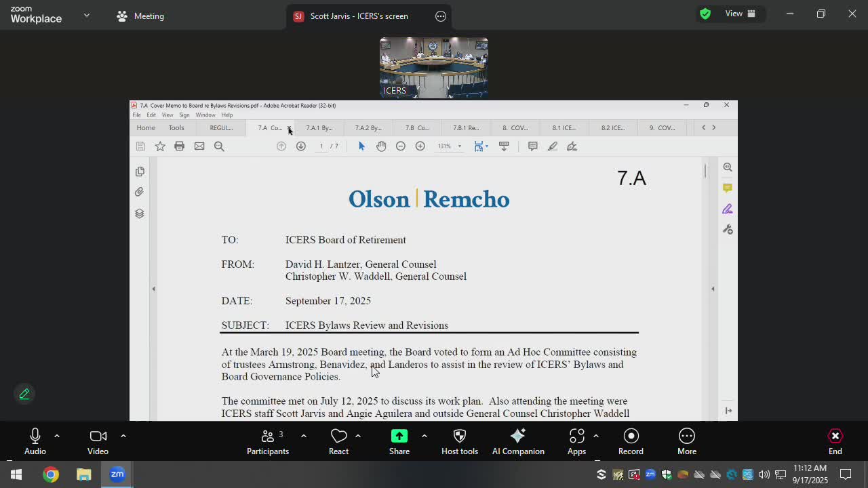Click the Apps icon in Zoom toolbar
Viewport: 868px width, 488px height.
[576, 436]
